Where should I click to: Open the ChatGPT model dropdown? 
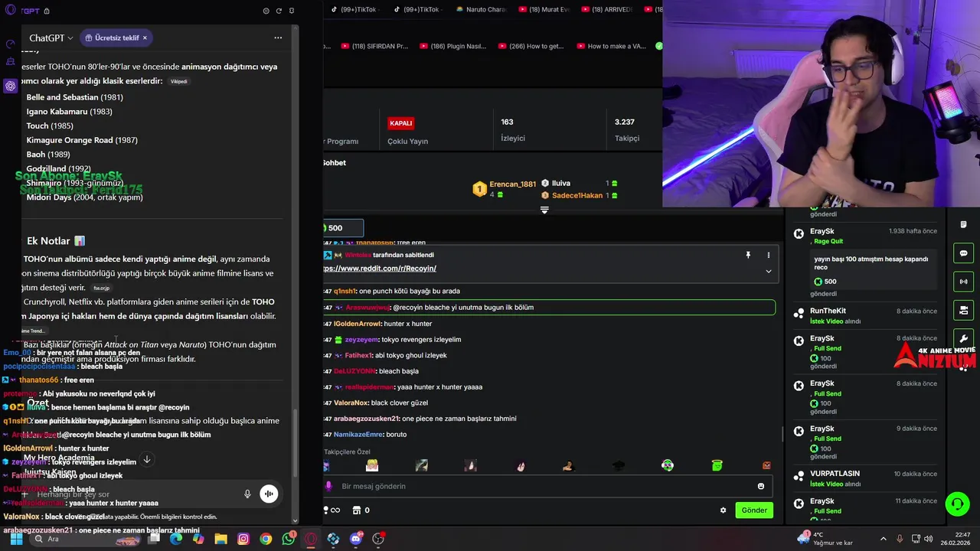[51, 37]
